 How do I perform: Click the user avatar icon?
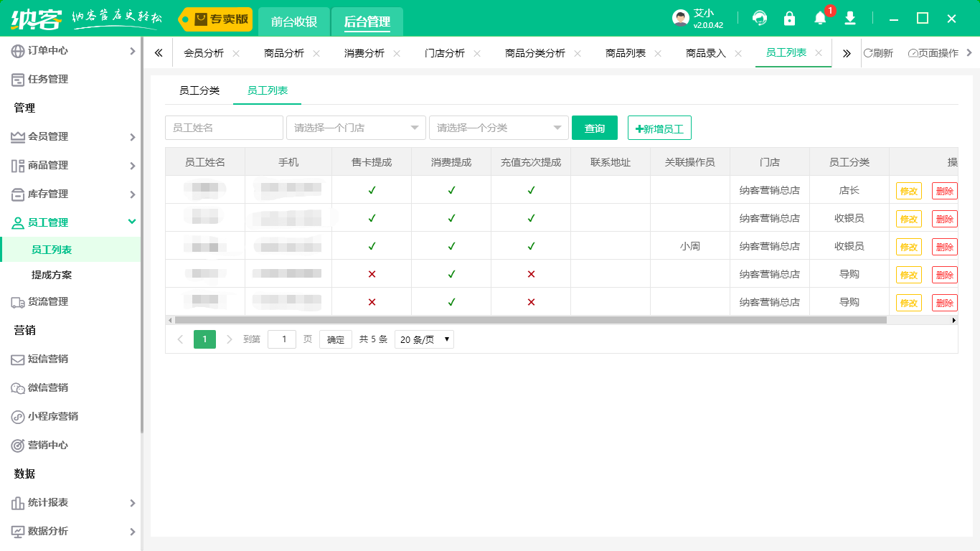click(x=681, y=19)
